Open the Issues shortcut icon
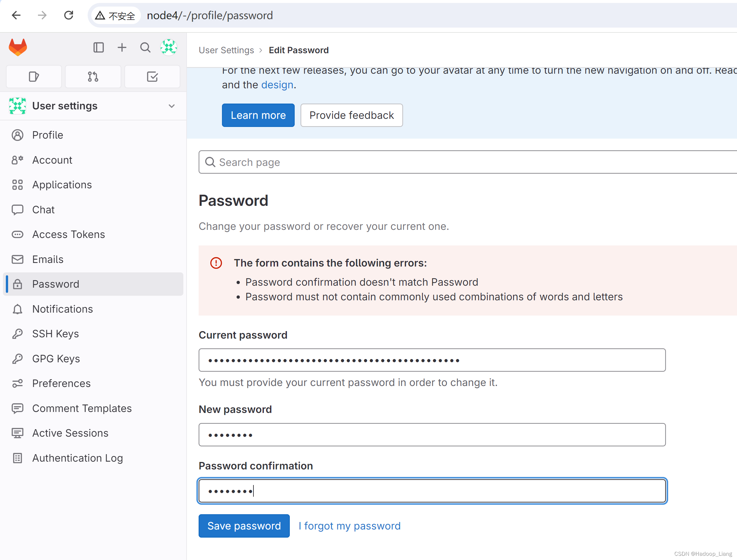Image resolution: width=737 pixels, height=560 pixels. (x=34, y=77)
